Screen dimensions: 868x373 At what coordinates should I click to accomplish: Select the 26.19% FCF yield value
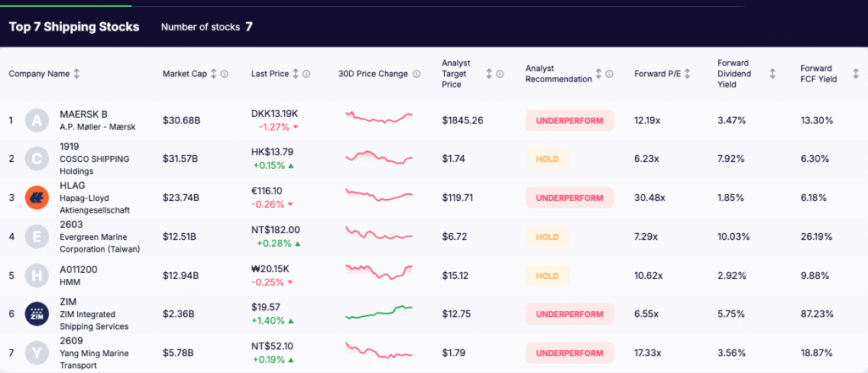816,237
